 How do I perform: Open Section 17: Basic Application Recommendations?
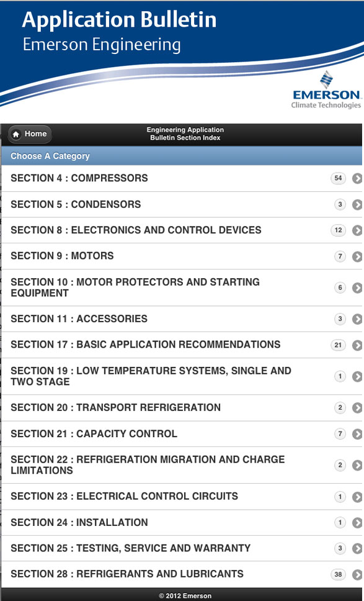182,345
